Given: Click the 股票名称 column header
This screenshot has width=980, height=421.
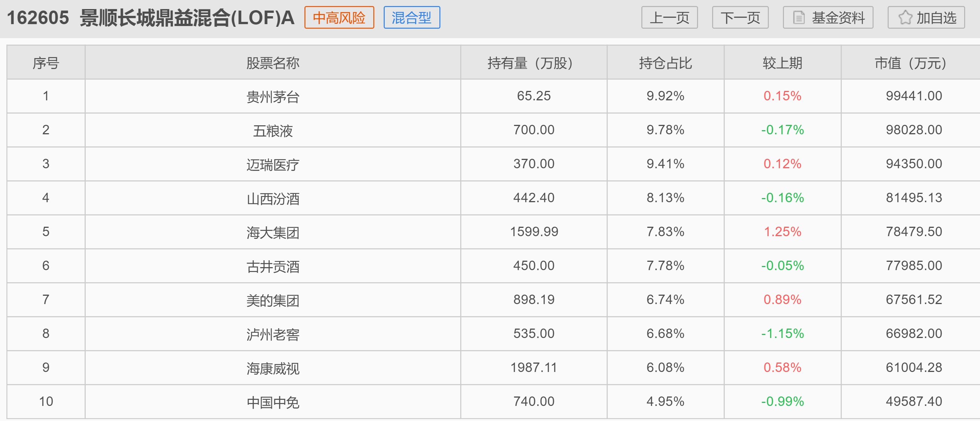Looking at the screenshot, I should tap(273, 63).
